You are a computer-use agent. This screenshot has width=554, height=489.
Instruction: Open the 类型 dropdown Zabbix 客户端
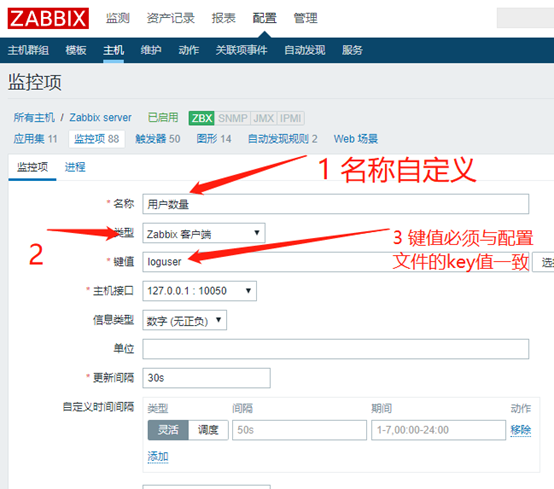point(204,233)
